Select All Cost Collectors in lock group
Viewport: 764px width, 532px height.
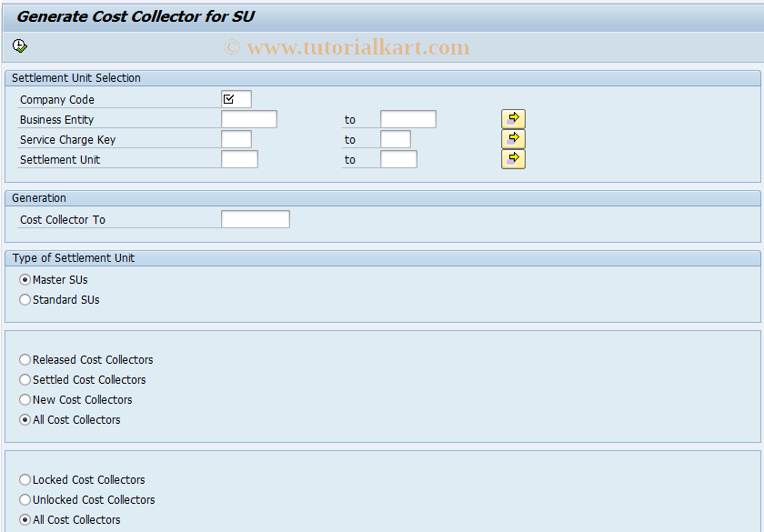pyautogui.click(x=25, y=519)
